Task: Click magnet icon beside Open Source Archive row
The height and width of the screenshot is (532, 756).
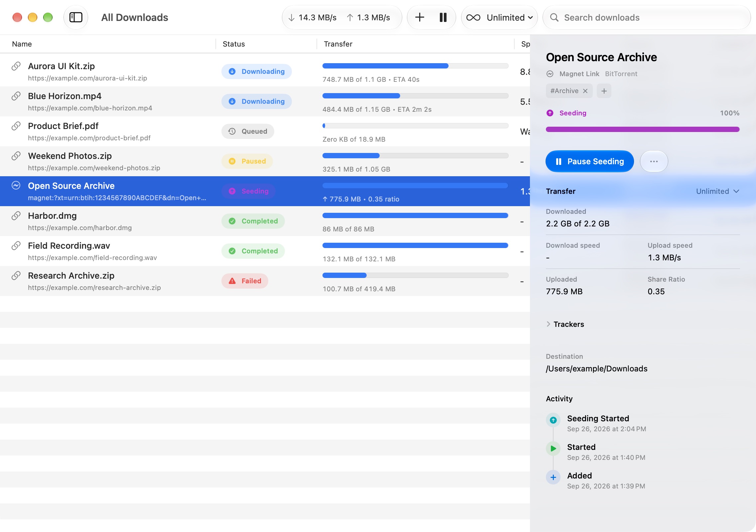Action: pyautogui.click(x=16, y=186)
